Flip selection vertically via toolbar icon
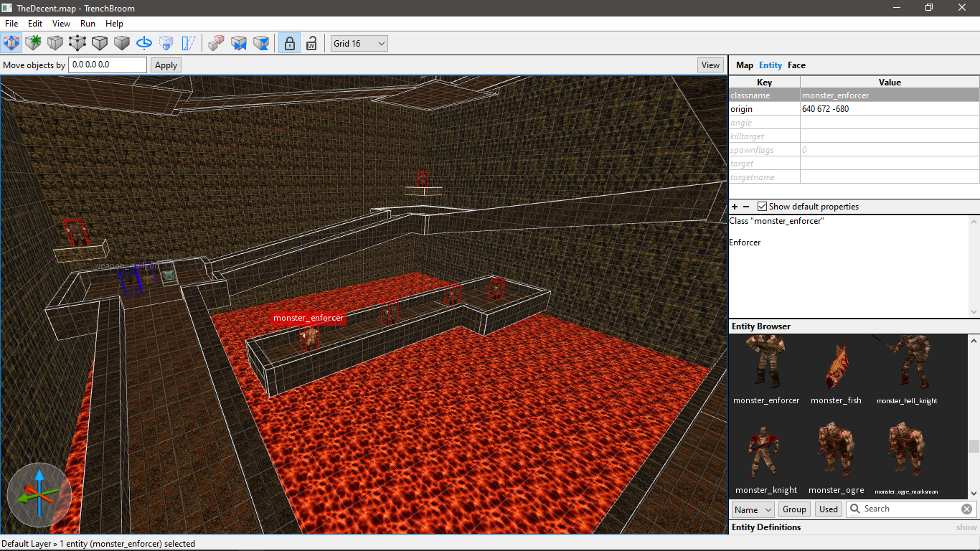 (x=262, y=43)
